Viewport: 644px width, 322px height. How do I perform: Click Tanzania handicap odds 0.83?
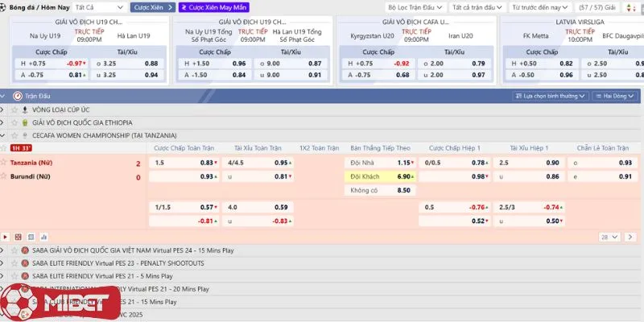208,163
